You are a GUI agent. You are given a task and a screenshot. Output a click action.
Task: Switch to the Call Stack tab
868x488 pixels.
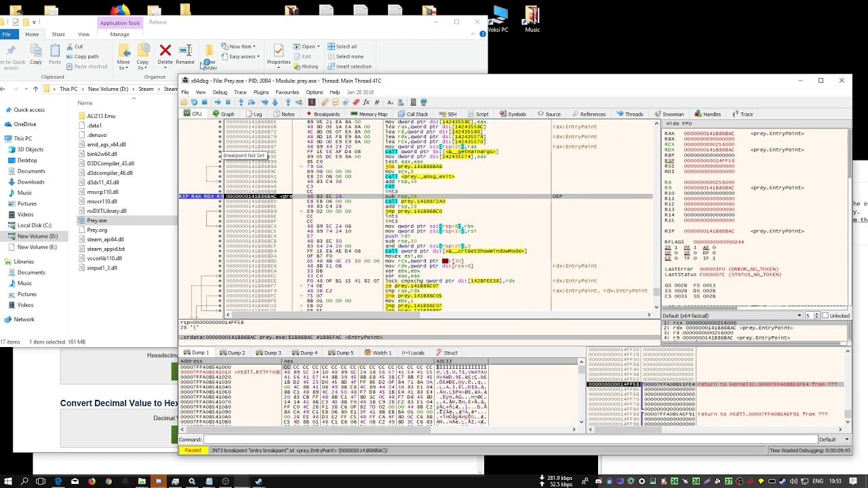tap(414, 114)
